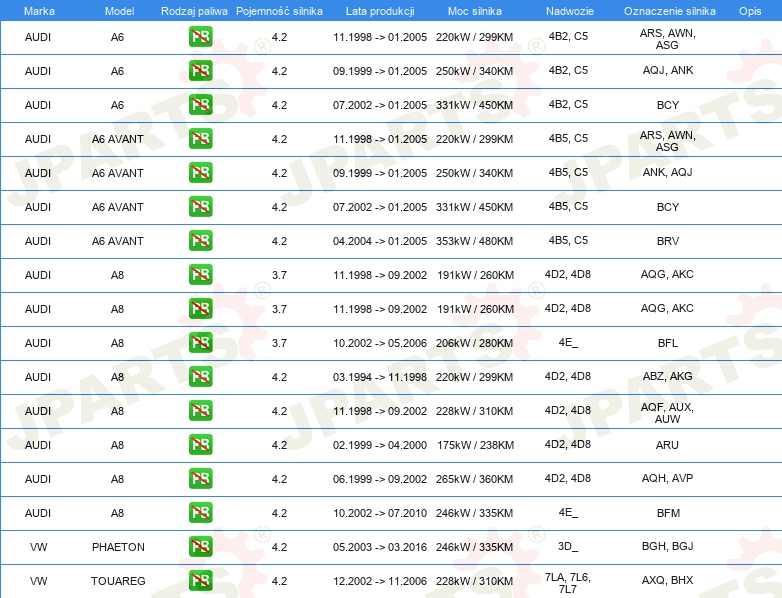Image resolution: width=782 pixels, height=598 pixels.
Task: Click the 4B5, C5 body cell in the BRV row
Action: 568,240
